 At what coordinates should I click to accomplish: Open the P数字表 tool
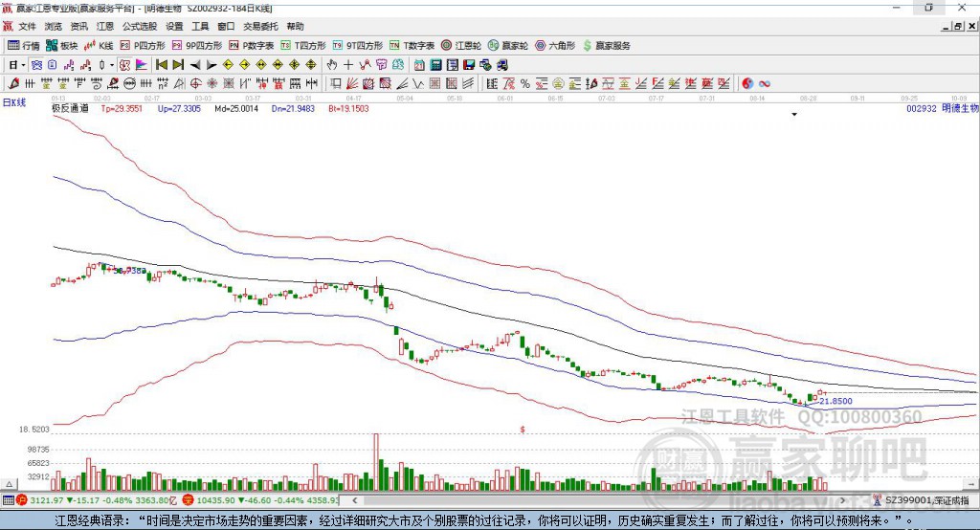coord(252,46)
